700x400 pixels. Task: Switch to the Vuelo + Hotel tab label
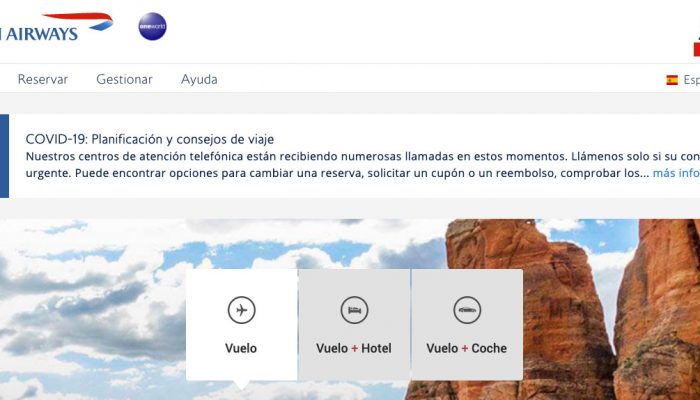point(354,348)
